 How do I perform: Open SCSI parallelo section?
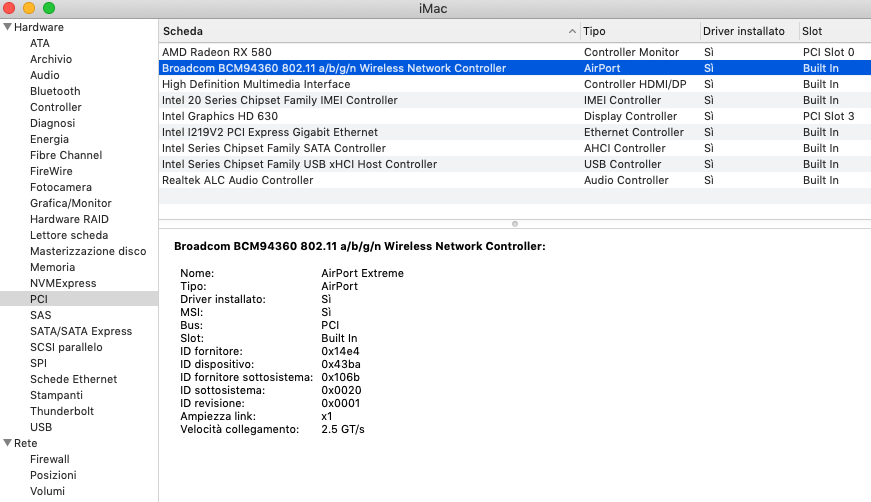coord(66,347)
